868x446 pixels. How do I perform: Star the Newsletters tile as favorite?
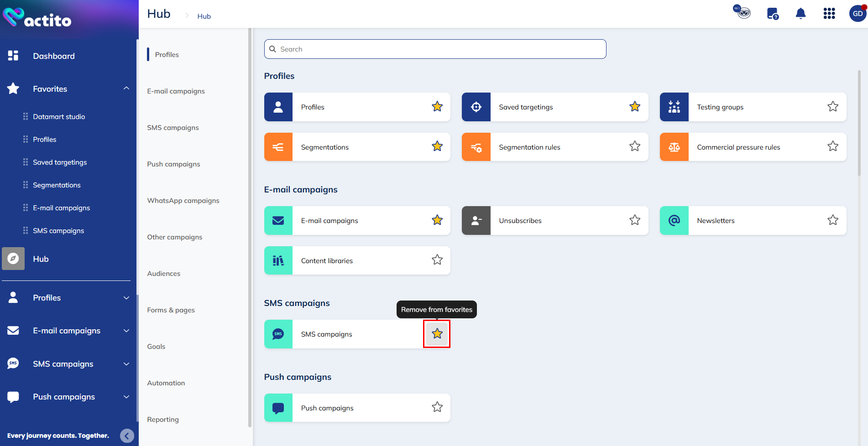tap(832, 220)
